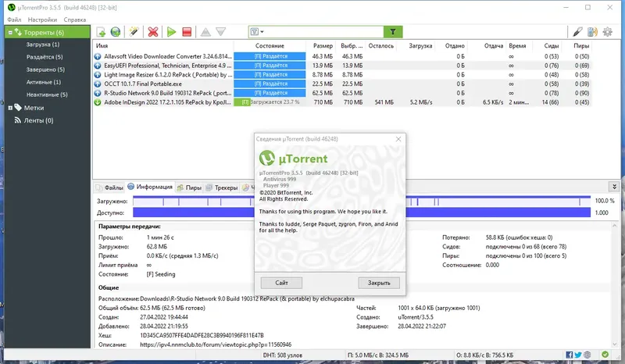Collapse the detail panel with double-chevron button
Image resolution: width=625 pixels, height=364 pixels.
click(x=614, y=187)
